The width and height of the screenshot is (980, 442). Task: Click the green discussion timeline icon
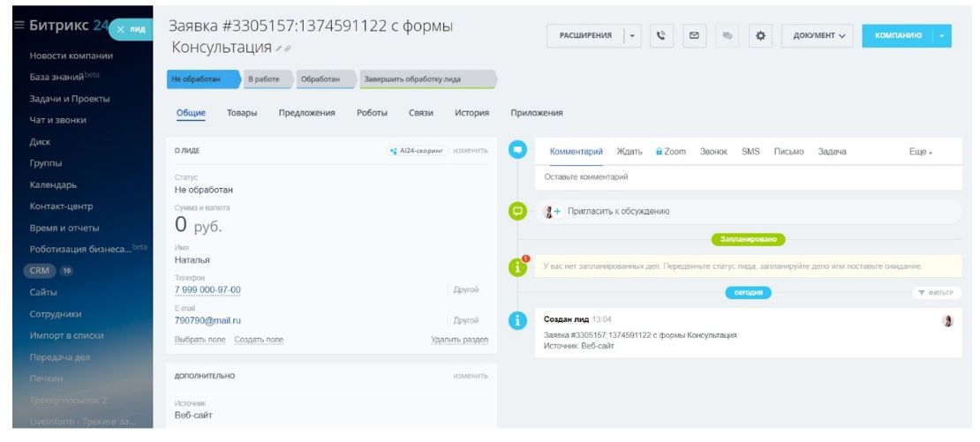coord(517,211)
